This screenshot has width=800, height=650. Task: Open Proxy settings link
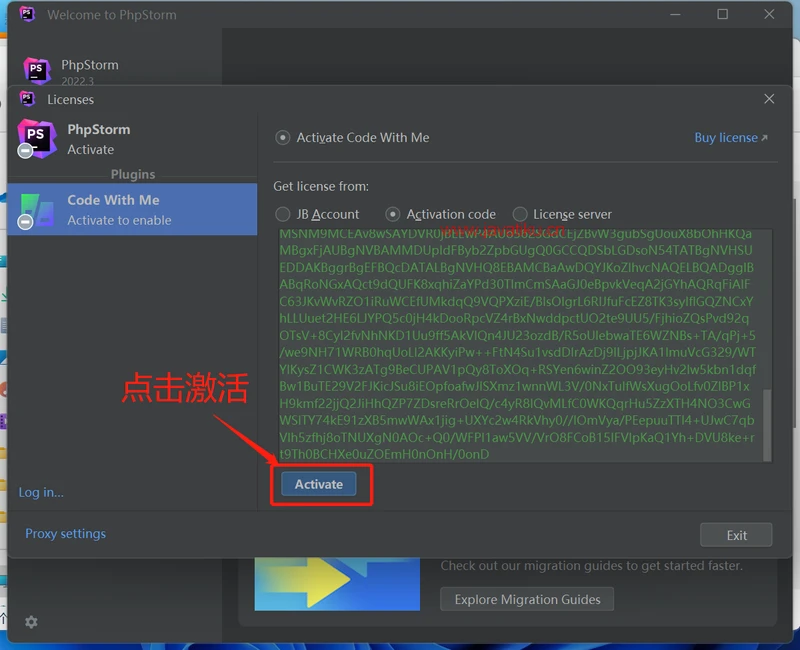point(65,534)
